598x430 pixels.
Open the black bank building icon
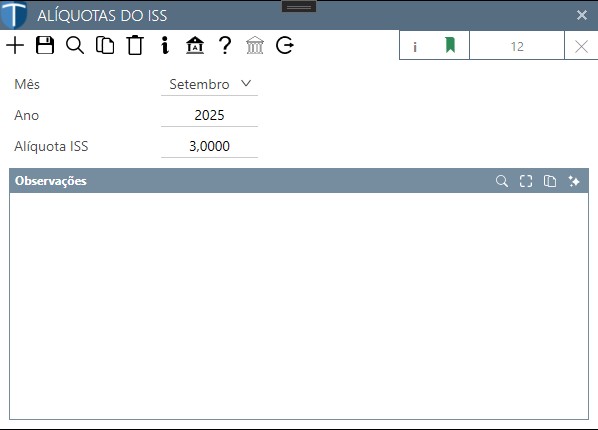coord(195,46)
